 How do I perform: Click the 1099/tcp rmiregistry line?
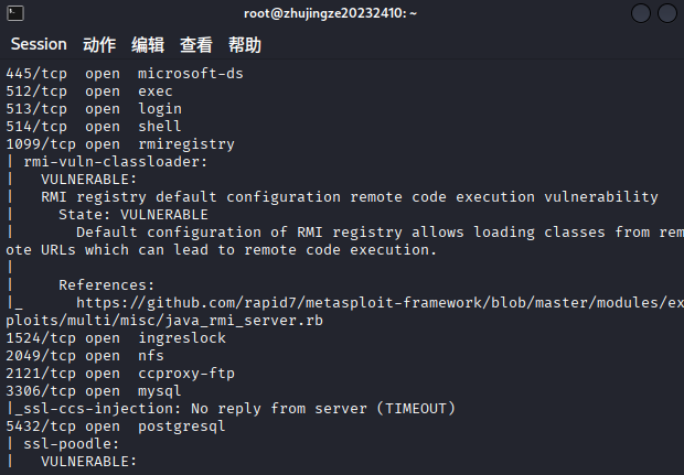(120, 144)
